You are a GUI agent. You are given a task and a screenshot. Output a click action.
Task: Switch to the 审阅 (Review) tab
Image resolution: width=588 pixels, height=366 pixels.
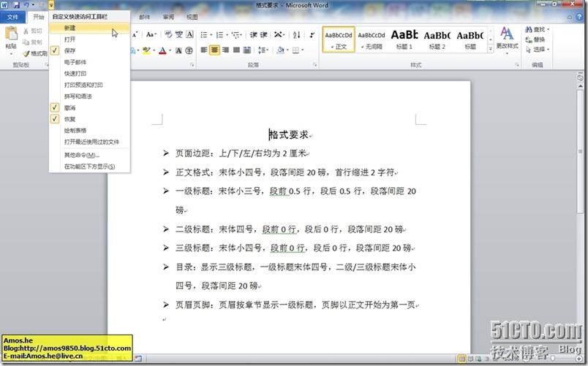coord(168,17)
